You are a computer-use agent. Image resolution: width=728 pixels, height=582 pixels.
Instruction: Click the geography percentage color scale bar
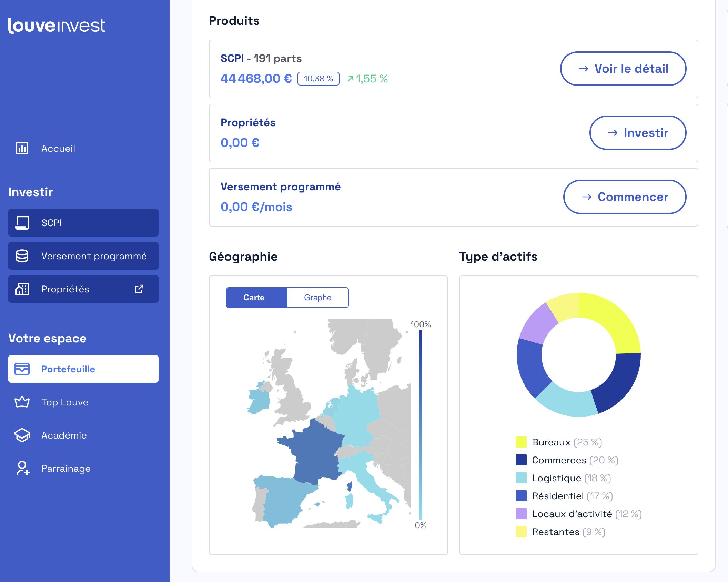[x=421, y=425]
